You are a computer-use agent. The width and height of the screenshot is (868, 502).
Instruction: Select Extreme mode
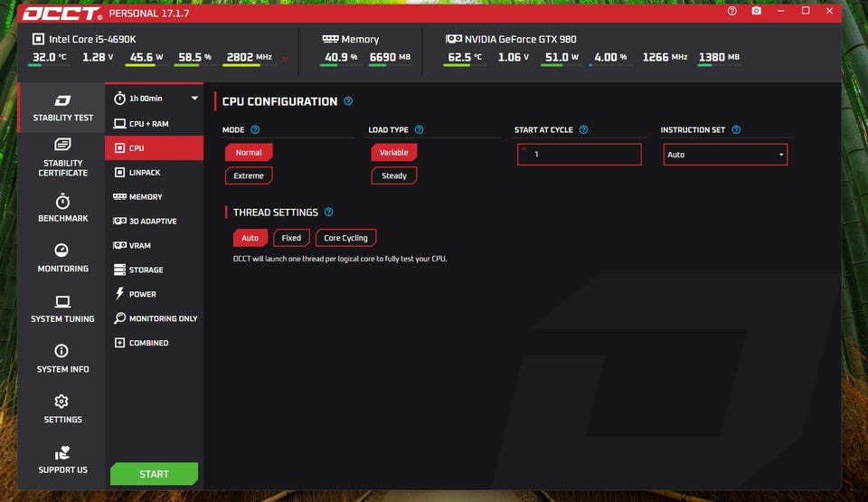pos(249,175)
